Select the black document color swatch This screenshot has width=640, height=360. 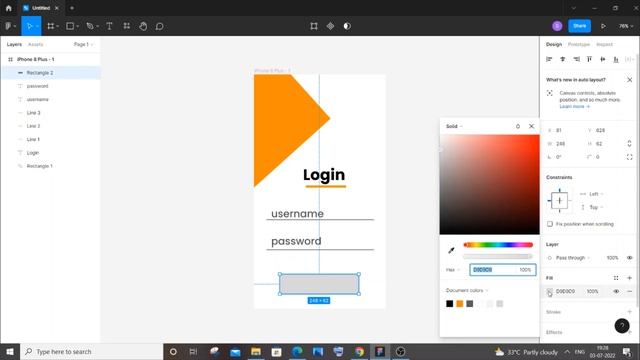click(x=449, y=304)
